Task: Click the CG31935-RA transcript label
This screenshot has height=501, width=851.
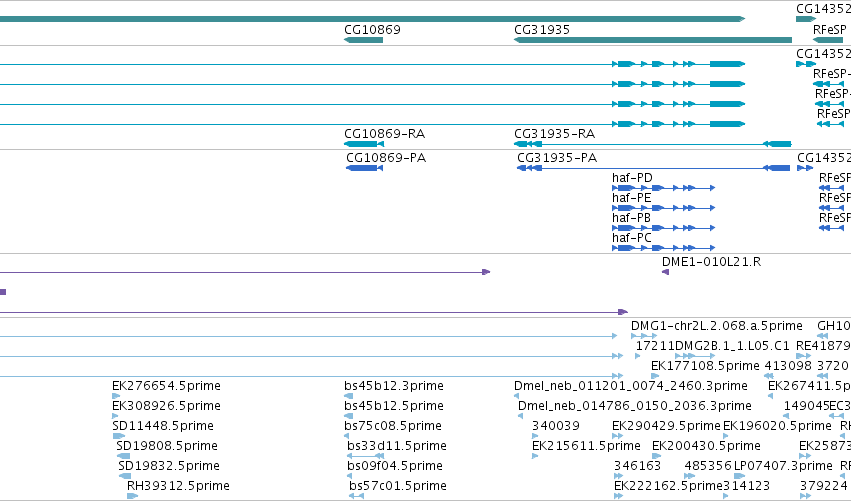Action: coord(555,134)
